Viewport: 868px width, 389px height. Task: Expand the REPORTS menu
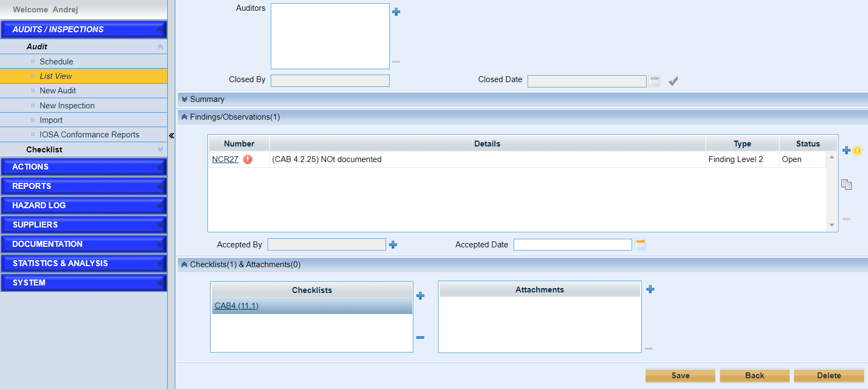pos(84,186)
